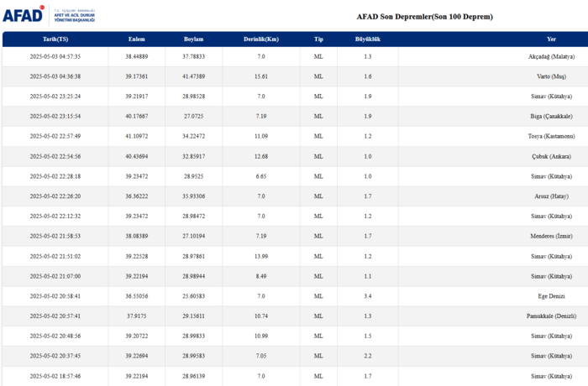The width and height of the screenshot is (588, 386).
Task: Click magnitude value 1.6
Action: [x=368, y=76]
